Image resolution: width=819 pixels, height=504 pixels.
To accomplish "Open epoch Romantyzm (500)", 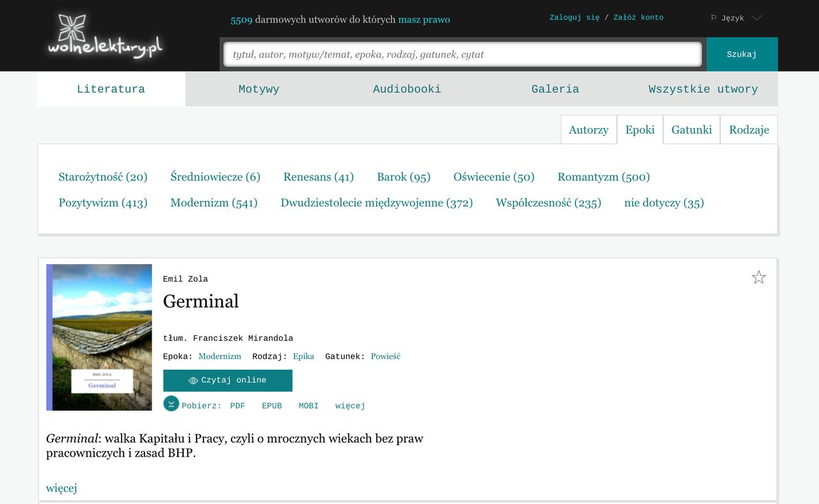I will tap(603, 177).
